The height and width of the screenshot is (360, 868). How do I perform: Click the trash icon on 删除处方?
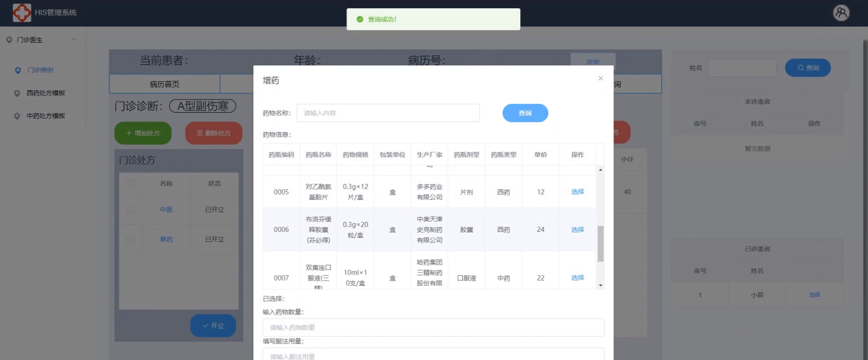(199, 133)
